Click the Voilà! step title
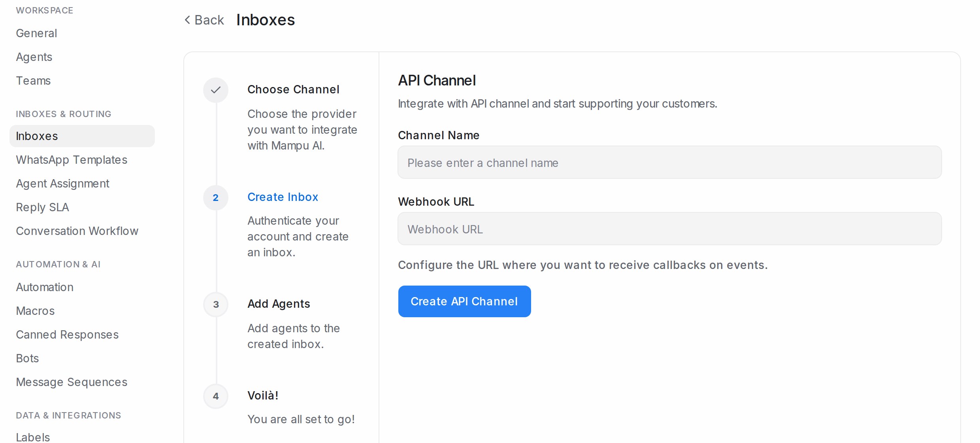Image resolution: width=980 pixels, height=443 pixels. 263,396
